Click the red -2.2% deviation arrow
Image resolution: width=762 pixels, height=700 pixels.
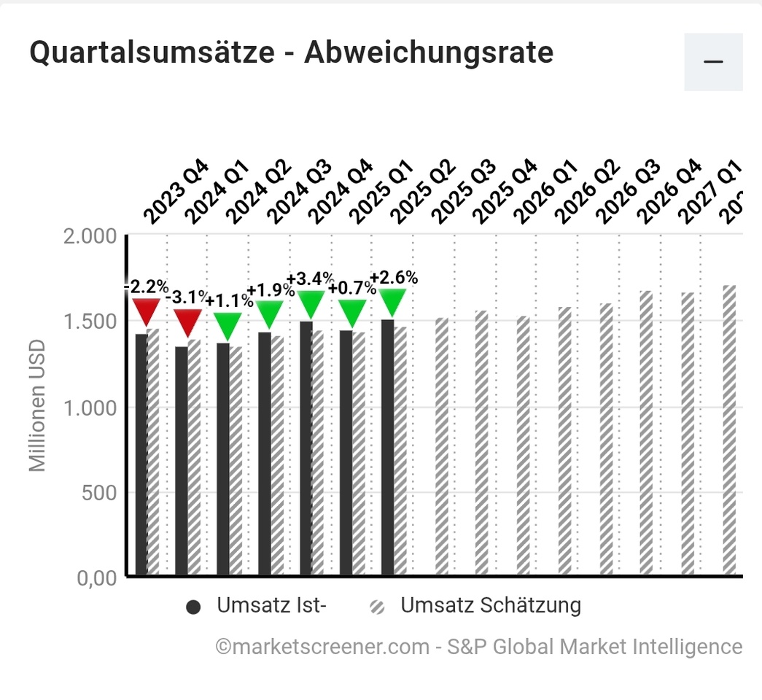pyautogui.click(x=146, y=311)
